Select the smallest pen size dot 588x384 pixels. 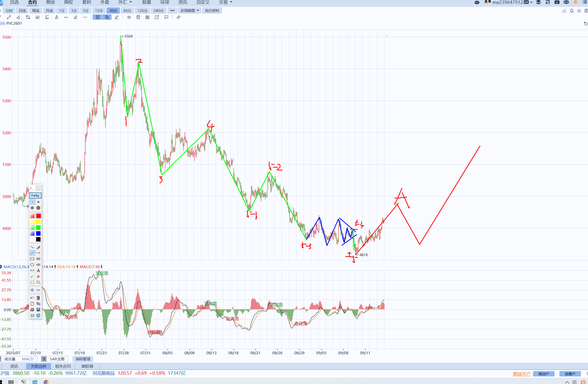(x=32, y=202)
